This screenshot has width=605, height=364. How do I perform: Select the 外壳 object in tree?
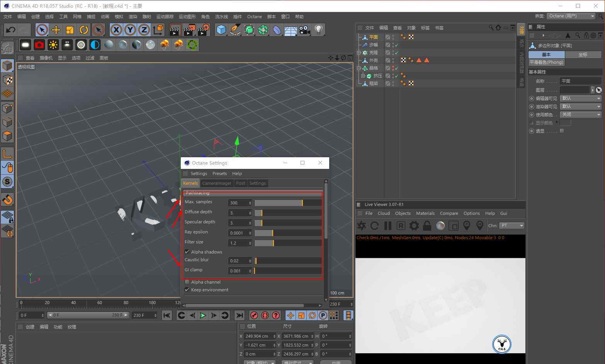click(x=373, y=60)
